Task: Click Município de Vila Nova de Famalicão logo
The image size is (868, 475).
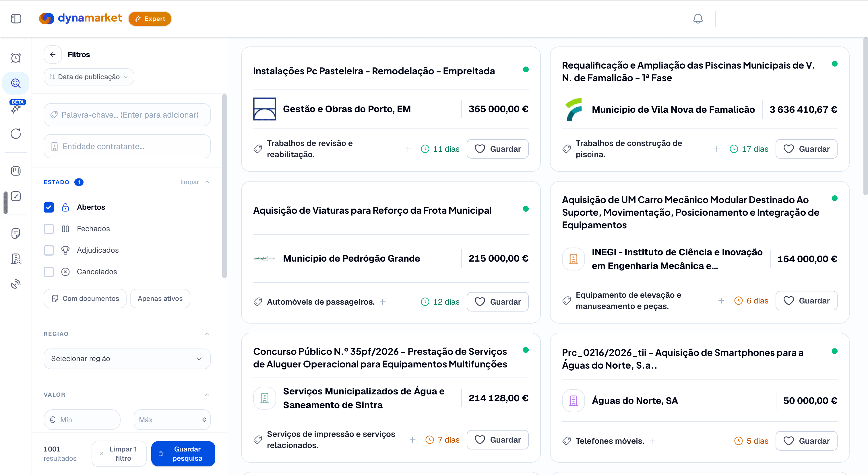Action: tap(573, 109)
